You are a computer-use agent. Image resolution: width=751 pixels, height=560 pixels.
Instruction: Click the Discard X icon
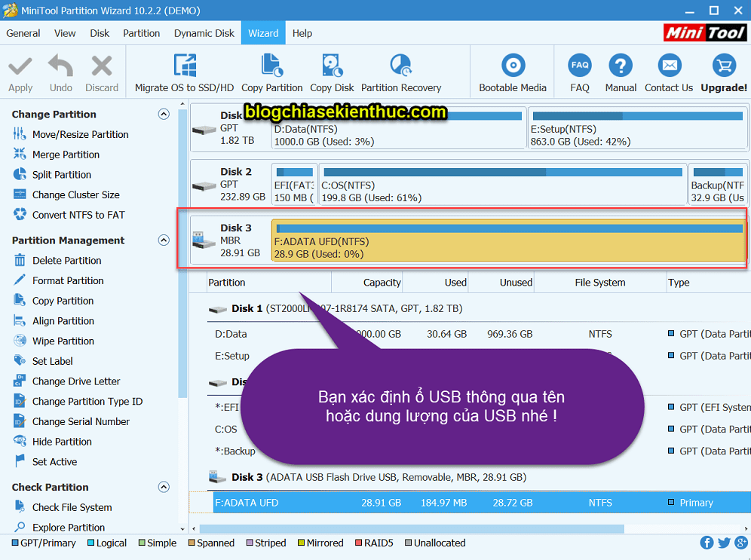coord(102,66)
